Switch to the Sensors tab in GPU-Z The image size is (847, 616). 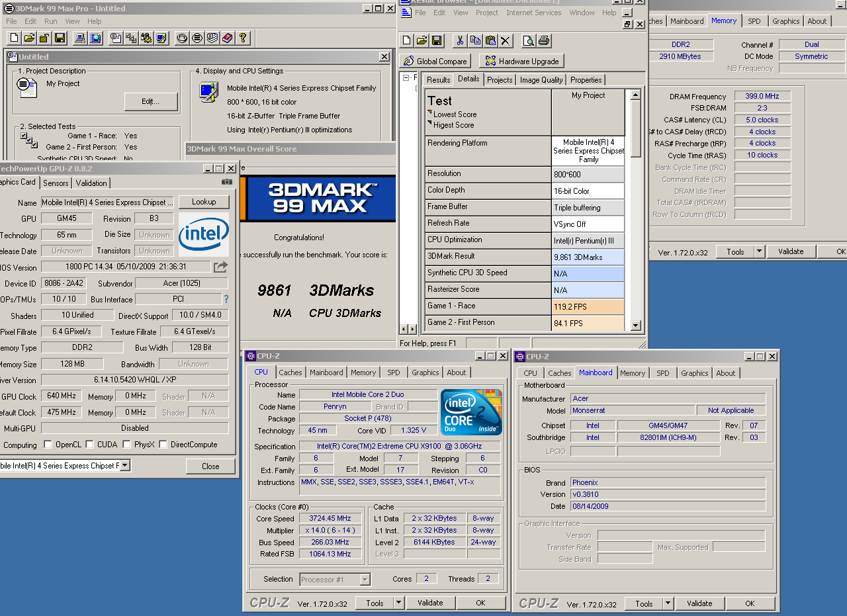(56, 183)
